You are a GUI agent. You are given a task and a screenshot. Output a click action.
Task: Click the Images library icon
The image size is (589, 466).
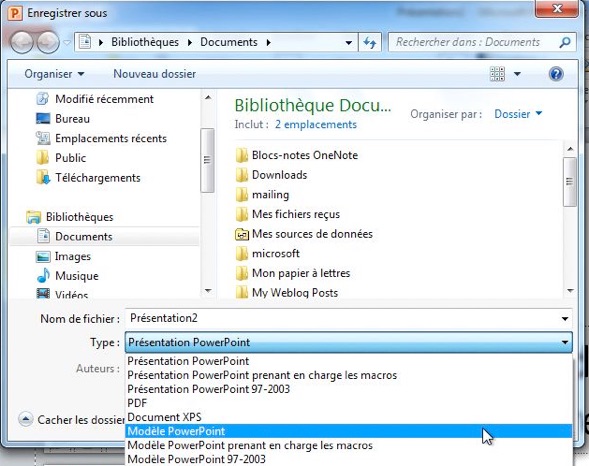pos(43,256)
